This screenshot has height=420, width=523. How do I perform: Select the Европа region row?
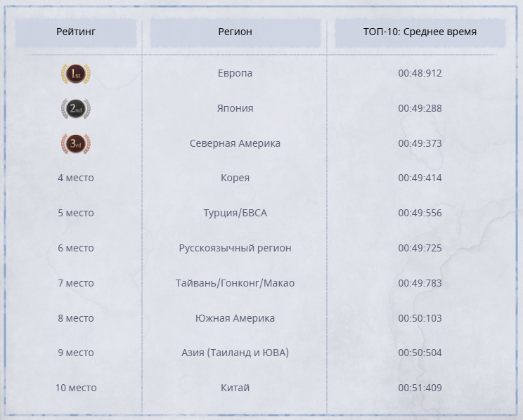click(235, 73)
